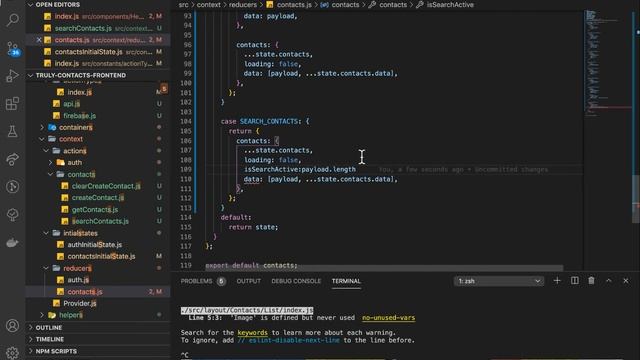Open Source Control view with 36 badge
This screenshot has width=640, height=360.
[13, 49]
